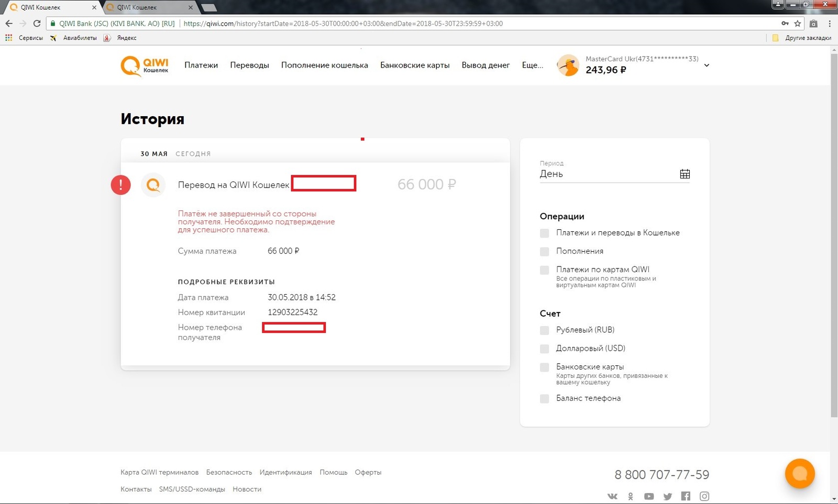Open the Платежи menu
Image resolution: width=838 pixels, height=504 pixels.
(x=201, y=65)
